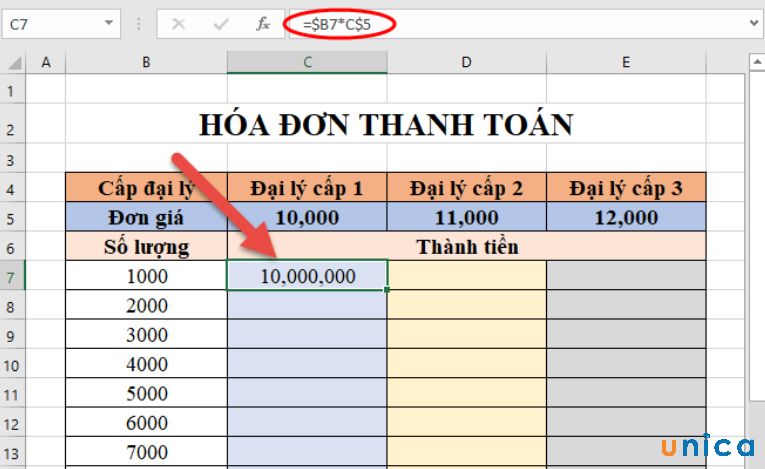
Task: Select the quantity cell 5000
Action: (146, 395)
